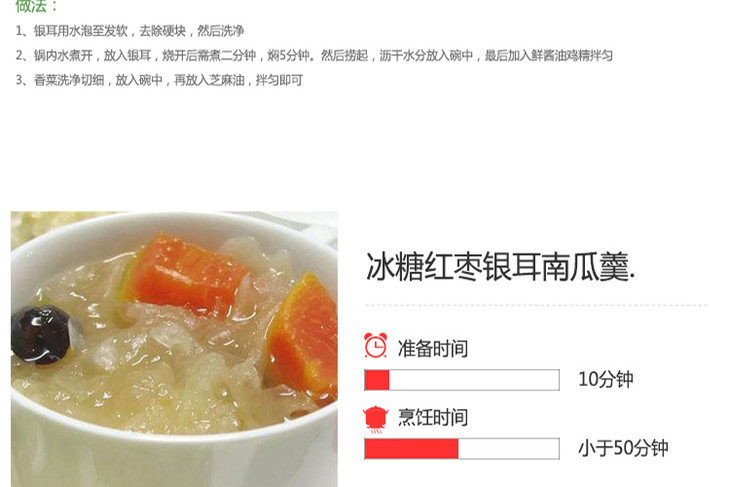The height and width of the screenshot is (487, 730).
Task: Click the dotted divider under the recipe title
Action: click(536, 305)
